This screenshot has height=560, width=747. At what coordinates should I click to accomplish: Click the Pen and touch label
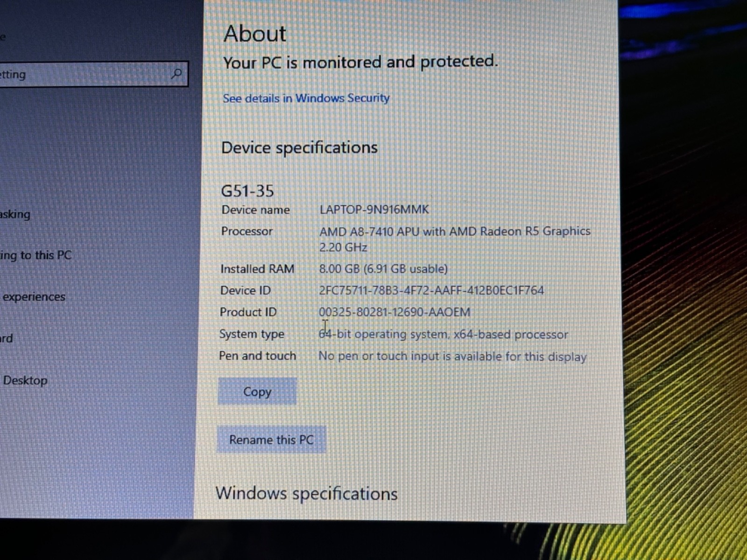[257, 356]
